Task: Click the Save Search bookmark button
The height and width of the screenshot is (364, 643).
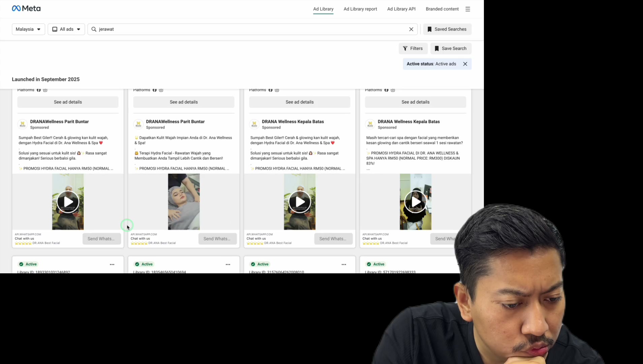Action: [x=451, y=49]
